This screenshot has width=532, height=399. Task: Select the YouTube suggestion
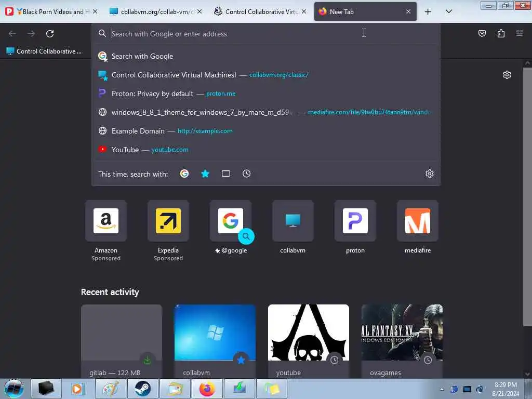[266, 150]
